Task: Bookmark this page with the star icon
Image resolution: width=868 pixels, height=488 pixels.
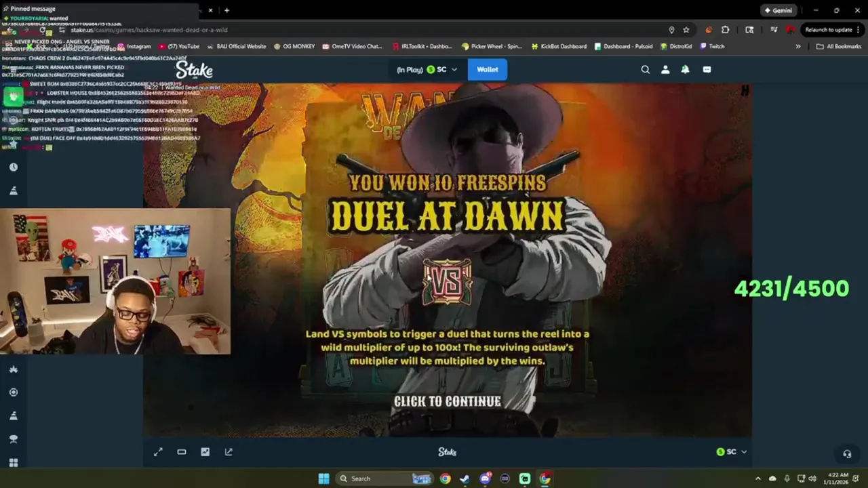Action: tap(686, 30)
